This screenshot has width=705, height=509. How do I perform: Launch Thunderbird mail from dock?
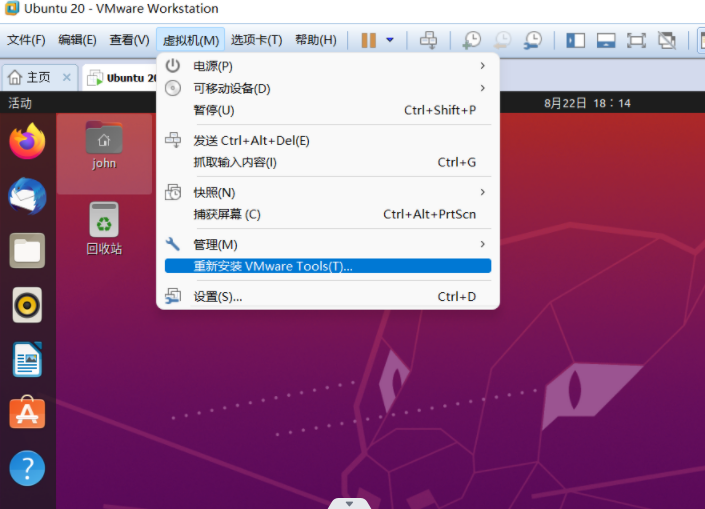point(27,196)
